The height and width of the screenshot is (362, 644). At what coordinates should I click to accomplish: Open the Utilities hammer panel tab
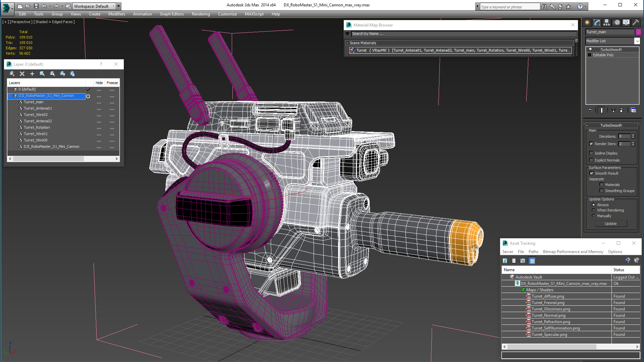point(636,22)
